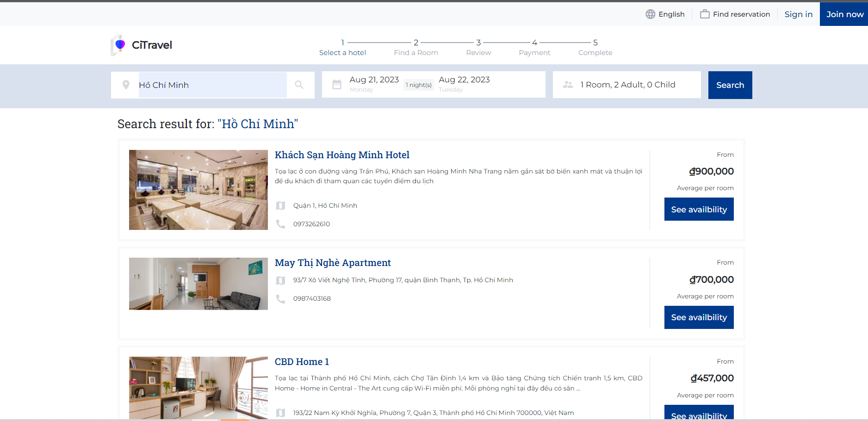
Task: See availability for May Thị Nghè Apartment
Action: click(x=699, y=317)
